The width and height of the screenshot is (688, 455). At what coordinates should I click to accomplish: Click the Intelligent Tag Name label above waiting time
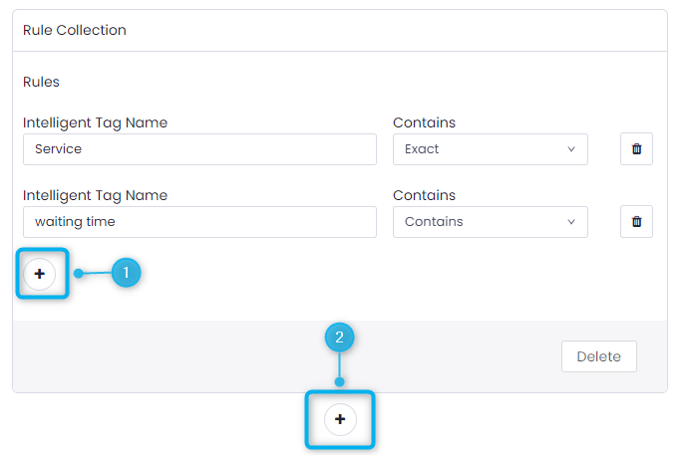pyautogui.click(x=95, y=195)
